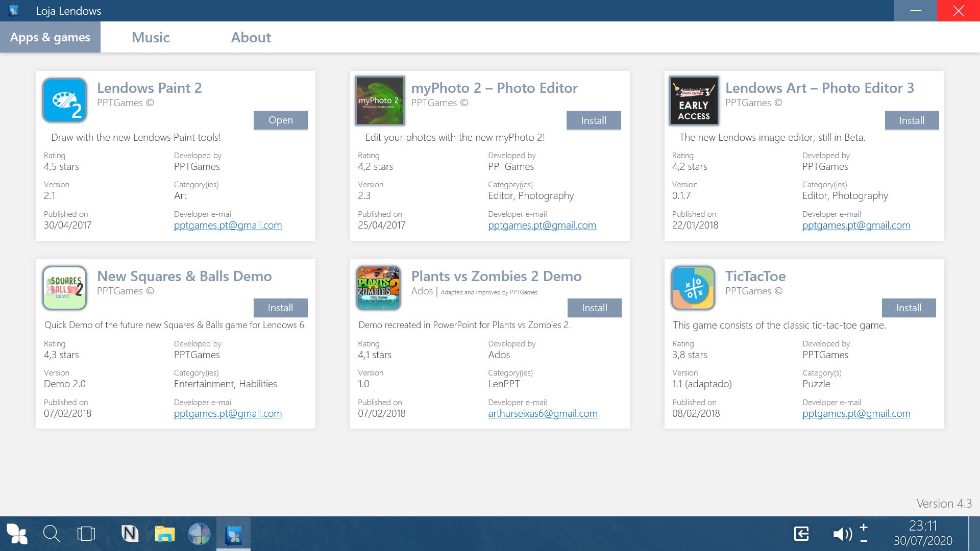Switch to the Music tab
Image resolution: width=980 pixels, height=551 pixels.
[x=151, y=37]
